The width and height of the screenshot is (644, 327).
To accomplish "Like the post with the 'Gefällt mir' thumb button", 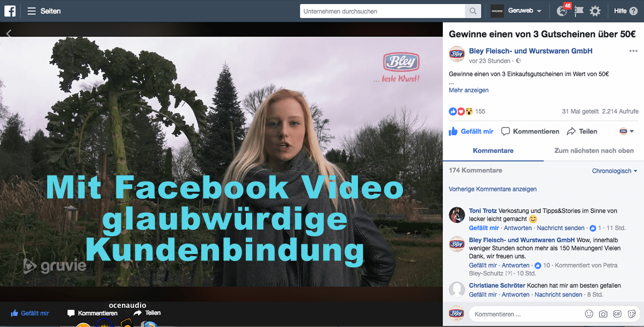I will pyautogui.click(x=471, y=131).
